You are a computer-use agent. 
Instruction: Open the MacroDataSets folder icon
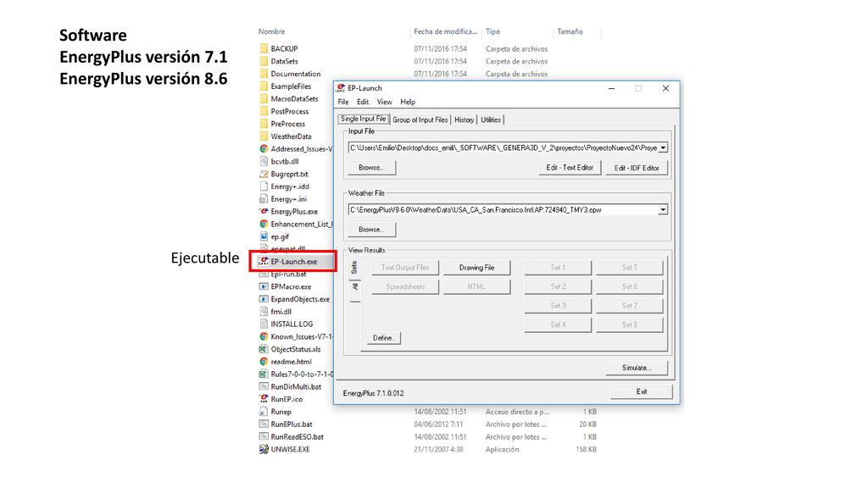point(264,98)
